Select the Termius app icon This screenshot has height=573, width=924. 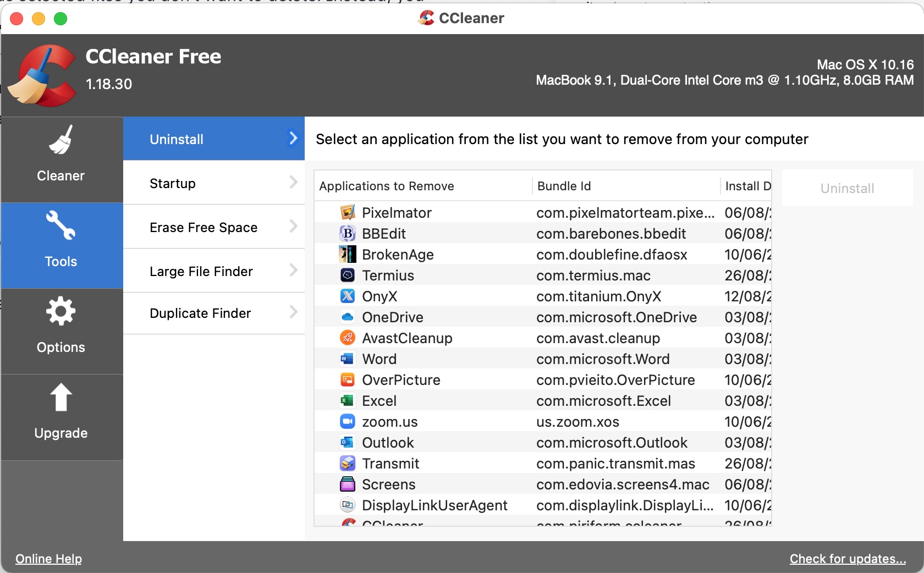pos(348,275)
